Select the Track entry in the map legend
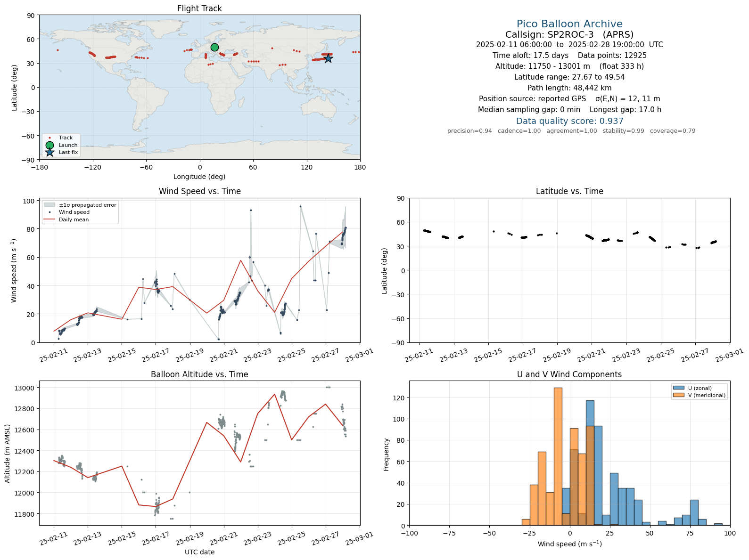 point(60,138)
